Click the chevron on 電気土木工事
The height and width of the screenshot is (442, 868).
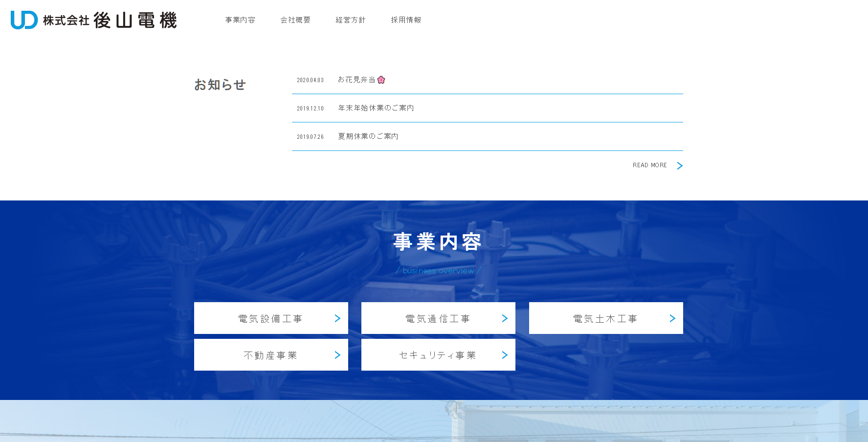point(672,318)
